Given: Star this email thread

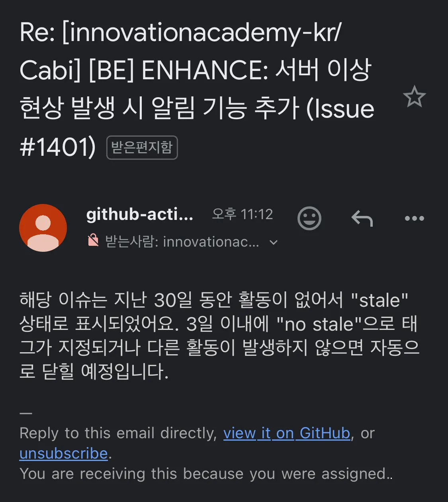Looking at the screenshot, I should click(x=414, y=97).
